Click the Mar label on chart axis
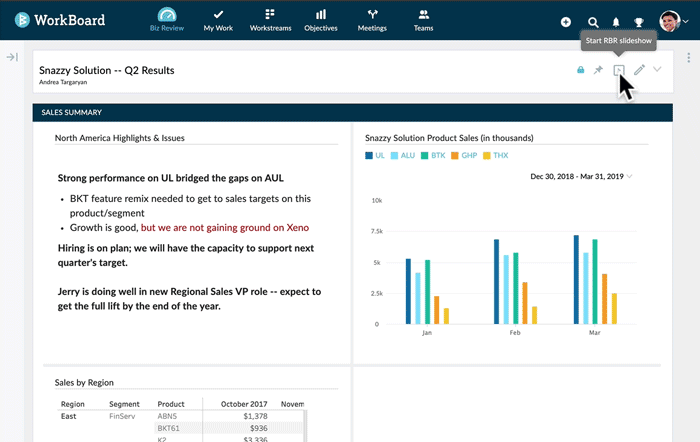Image resolution: width=700 pixels, height=442 pixels. (595, 333)
